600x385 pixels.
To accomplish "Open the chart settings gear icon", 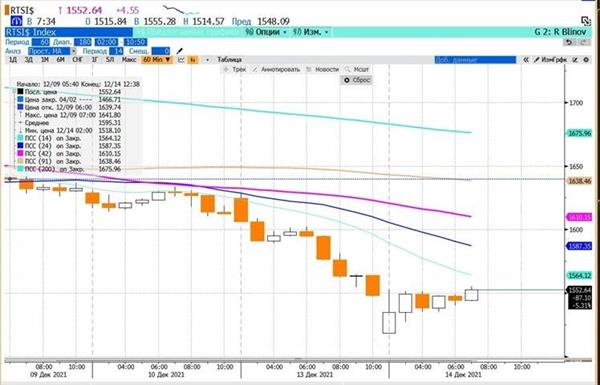I will click(586, 60).
